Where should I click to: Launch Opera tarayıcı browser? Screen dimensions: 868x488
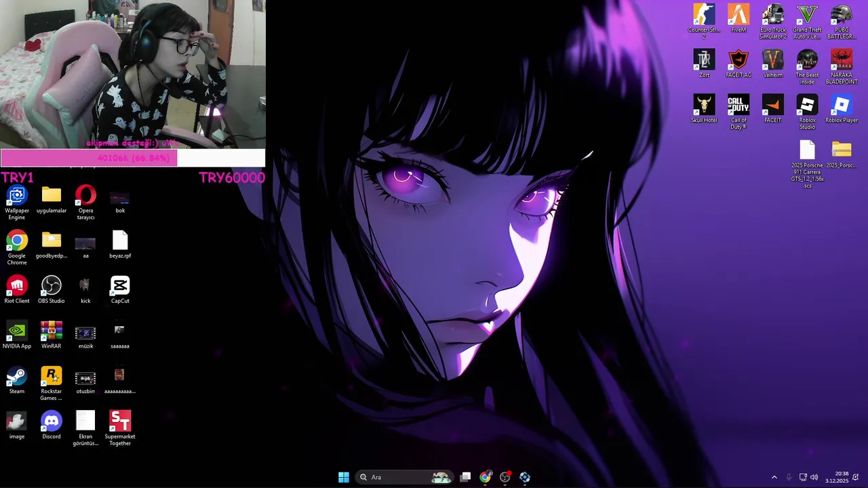coord(85,203)
